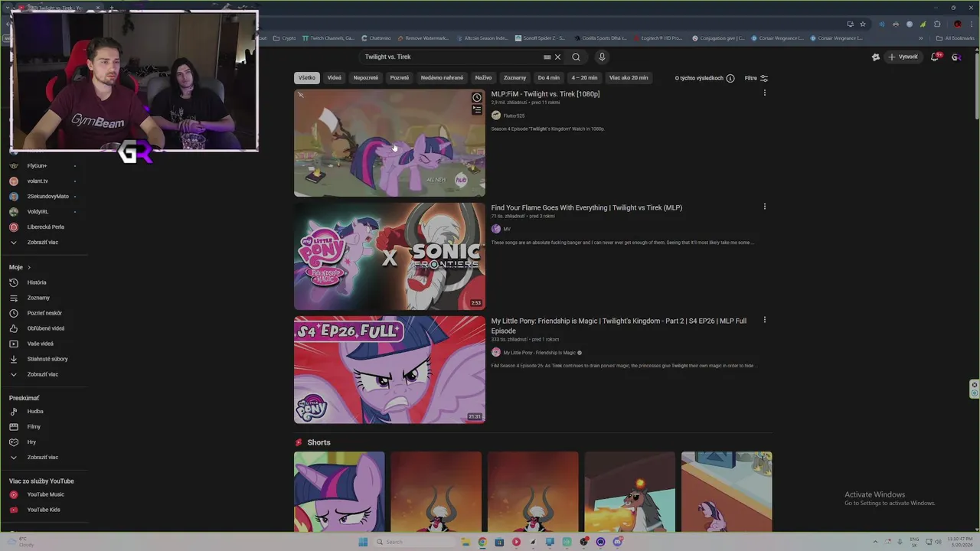Add first video to queue icon
The width and height of the screenshot is (980, 551).
(476, 110)
